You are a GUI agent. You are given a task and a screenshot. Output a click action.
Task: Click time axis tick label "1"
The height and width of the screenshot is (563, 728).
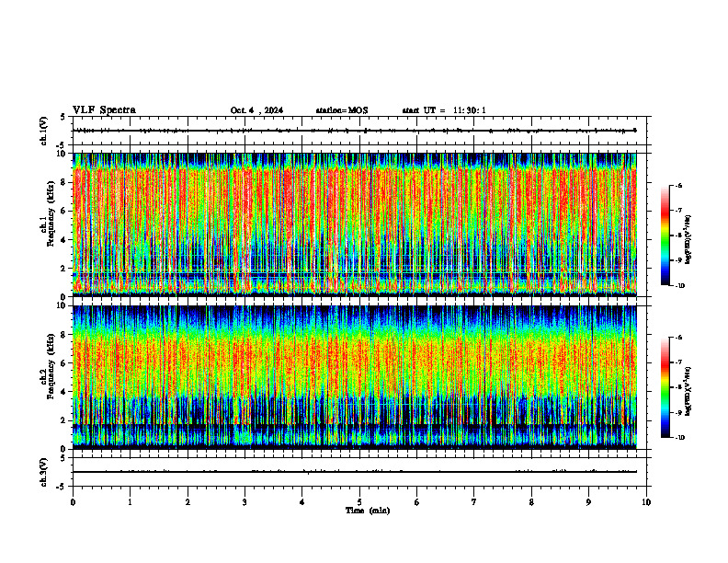pos(130,502)
